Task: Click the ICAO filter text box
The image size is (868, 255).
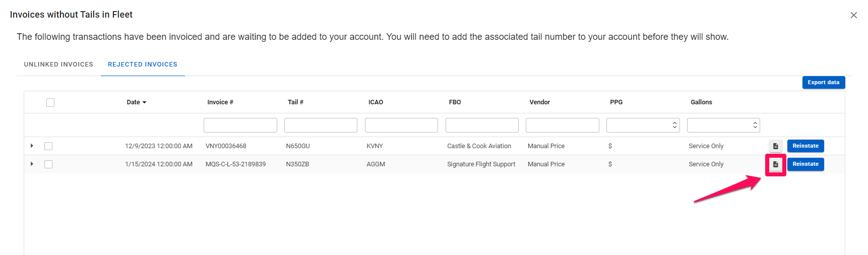Action: click(x=401, y=125)
